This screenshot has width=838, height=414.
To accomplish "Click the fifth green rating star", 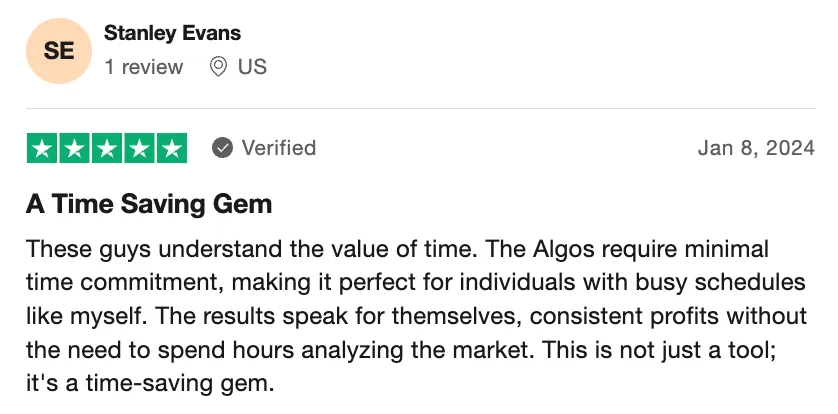I will point(172,148).
